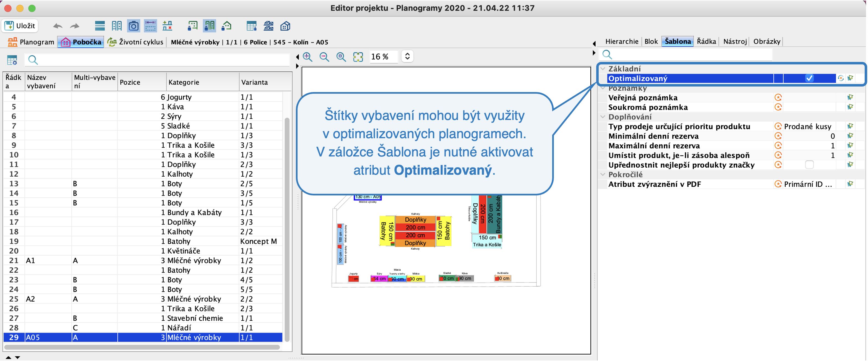Toggle the product shelving highlight icon
This screenshot has width=868, height=361.
pyautogui.click(x=209, y=26)
